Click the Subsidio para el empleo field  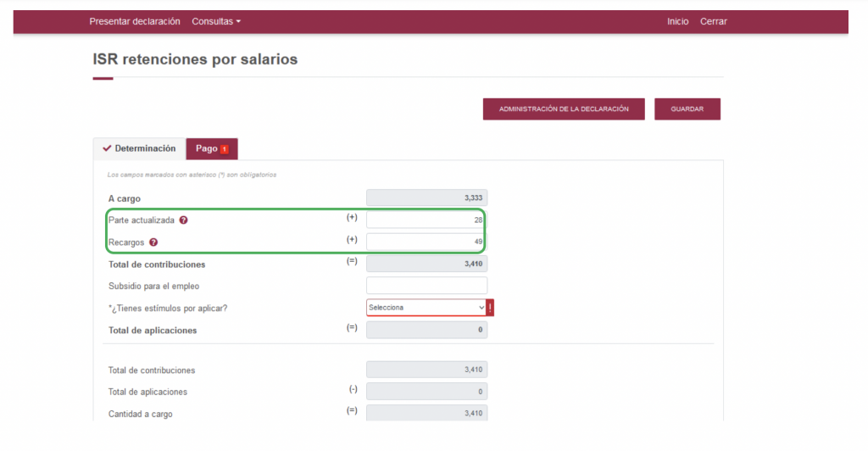tap(426, 286)
